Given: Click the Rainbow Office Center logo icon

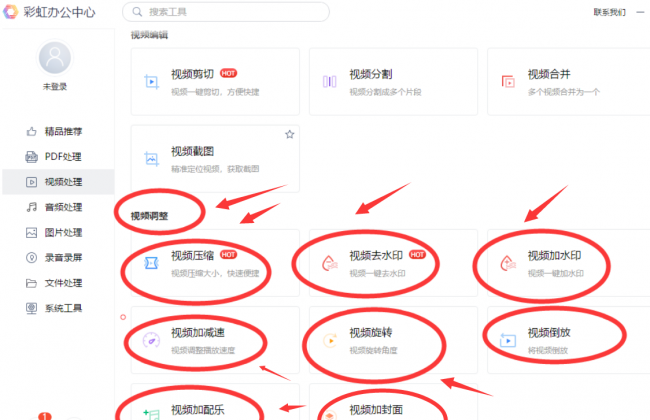Looking at the screenshot, I should pyautogui.click(x=10, y=12).
